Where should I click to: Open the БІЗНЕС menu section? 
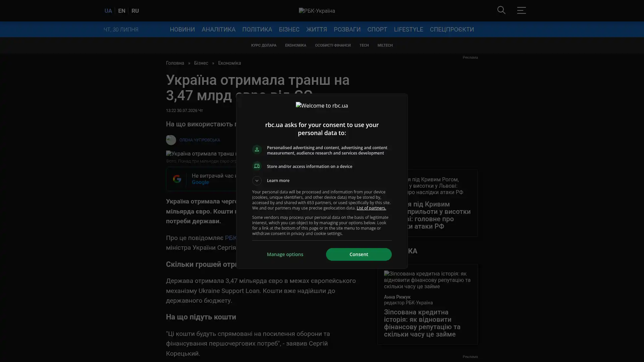coord(289,29)
